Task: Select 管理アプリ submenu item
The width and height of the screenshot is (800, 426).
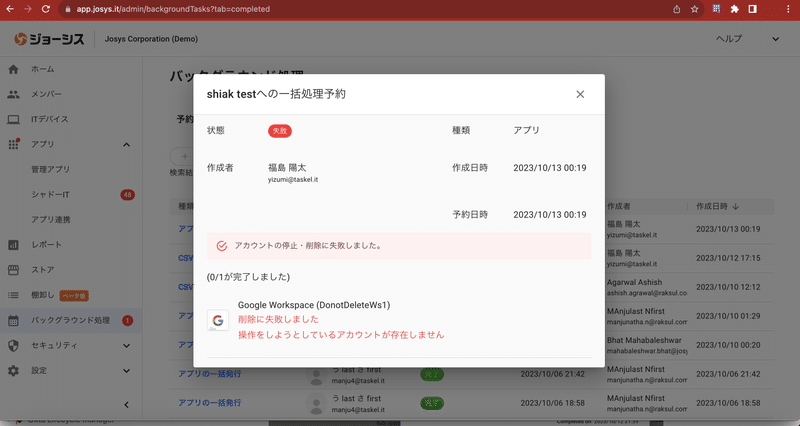Action: pos(51,169)
